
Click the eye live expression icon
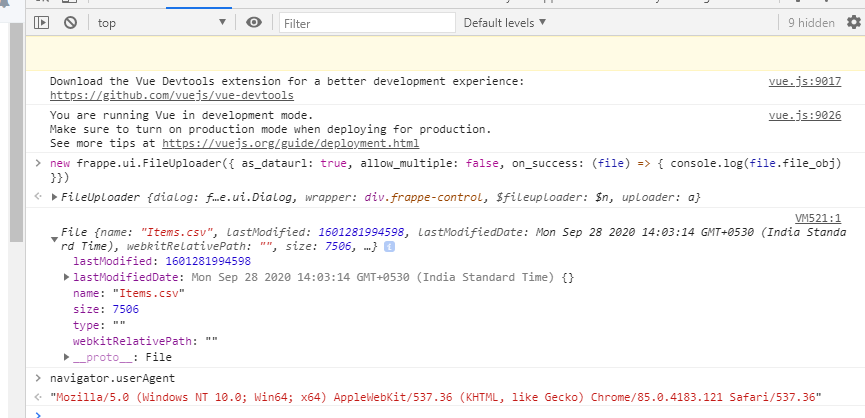[254, 23]
